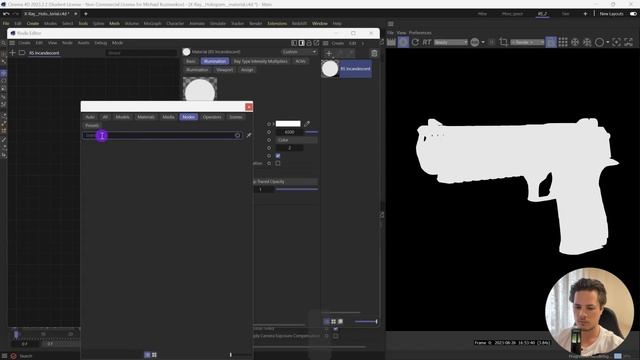Screen dimensions: 640x360
Task: Click the Basic tab button in material attributes
Action: (x=191, y=61)
